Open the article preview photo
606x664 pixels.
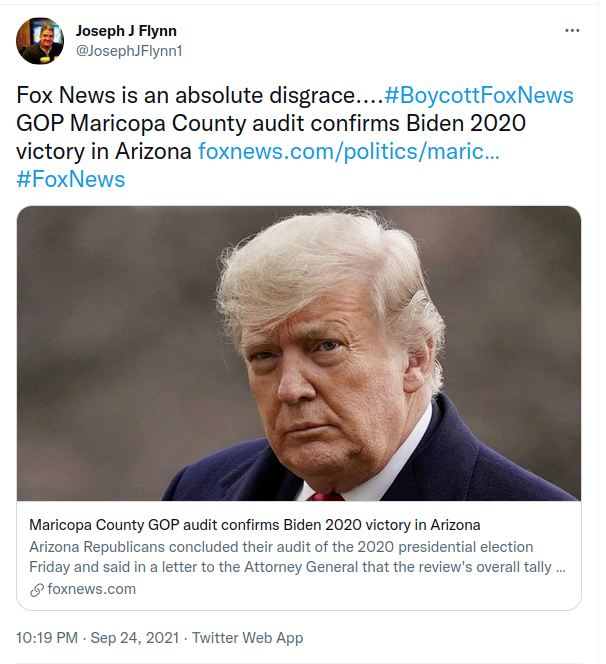pos(299,353)
